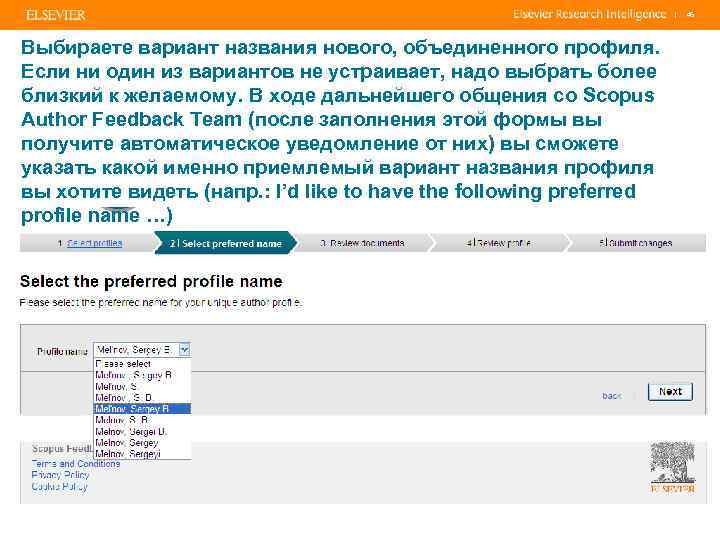This screenshot has height=540, width=720.
Task: Click the 'Submit changes' step tab
Action: (636, 243)
